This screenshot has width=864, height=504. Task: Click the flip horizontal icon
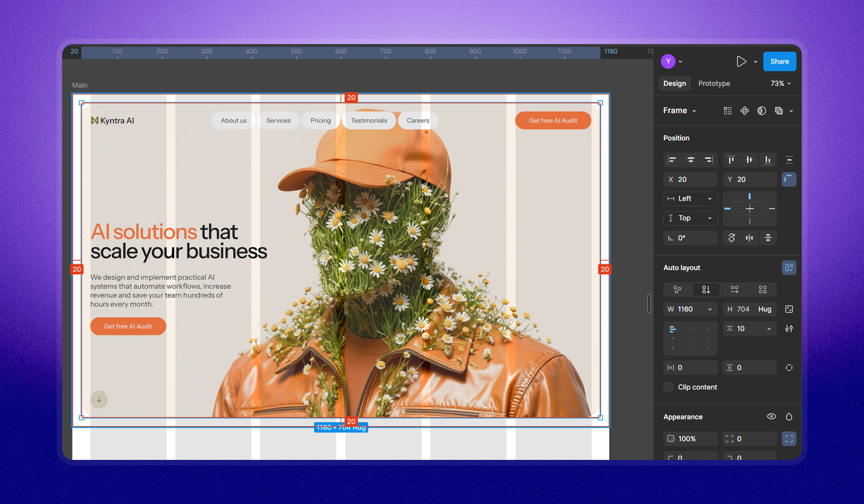pyautogui.click(x=749, y=238)
